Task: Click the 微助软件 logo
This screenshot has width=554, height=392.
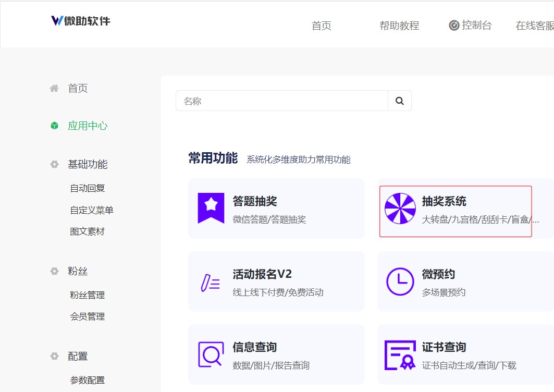Action: click(81, 21)
